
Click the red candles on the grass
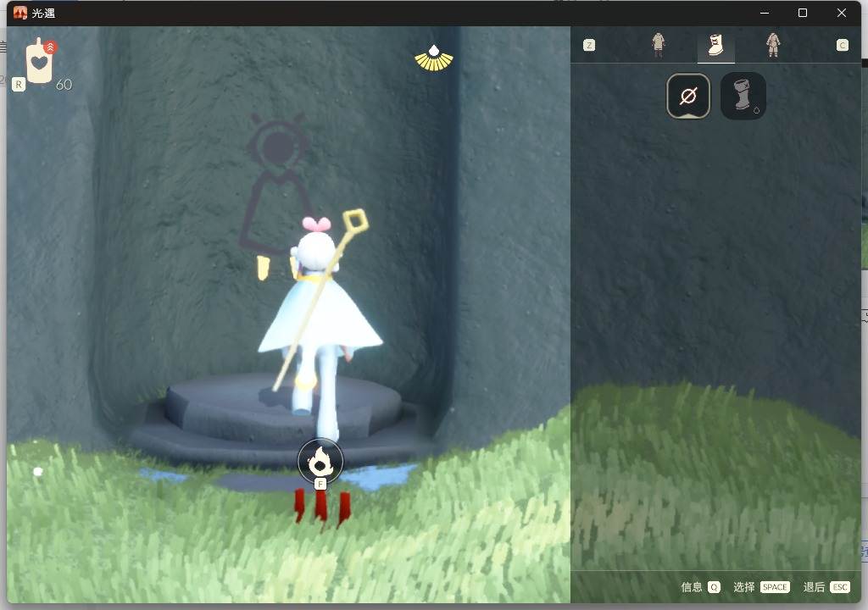[322, 506]
